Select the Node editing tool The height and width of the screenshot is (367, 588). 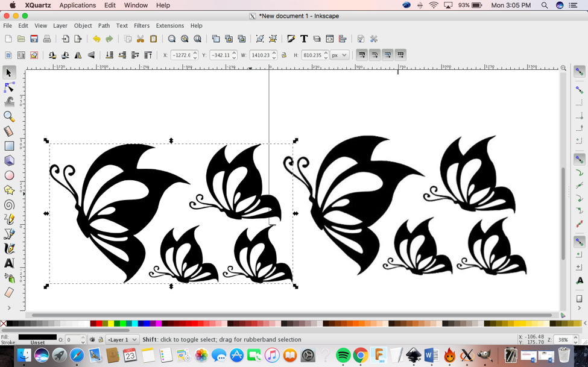tap(9, 87)
